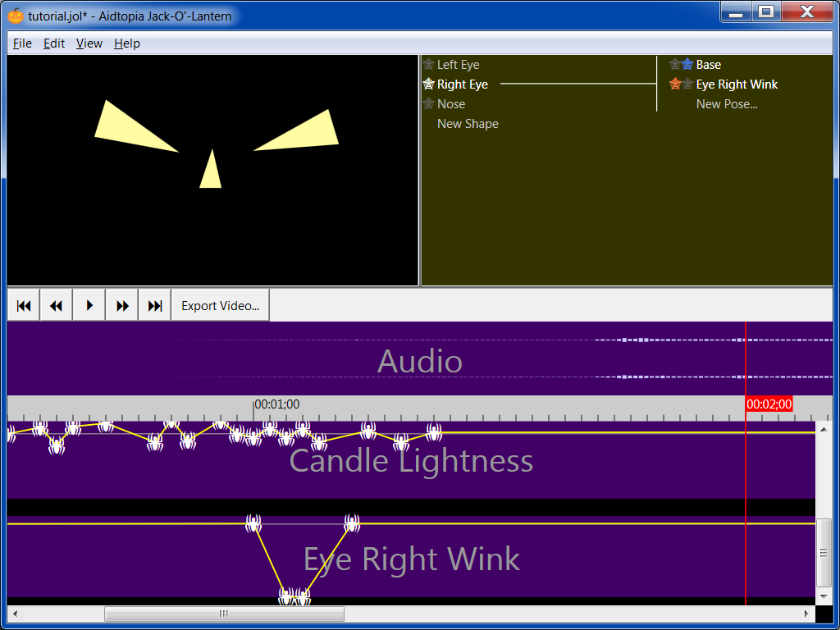Screen dimensions: 840x630
Task: Open the File menu
Action: (22, 43)
